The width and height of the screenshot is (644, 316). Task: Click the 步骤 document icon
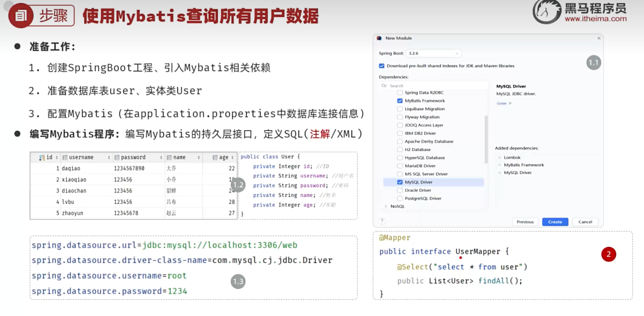pyautogui.click(x=21, y=16)
